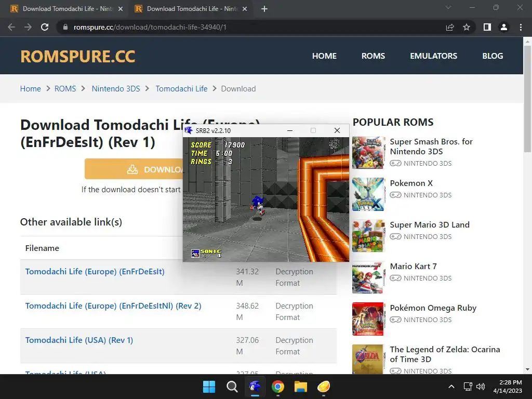Open the Super Smash Bros. thumbnail
The image size is (532, 399).
(369, 153)
